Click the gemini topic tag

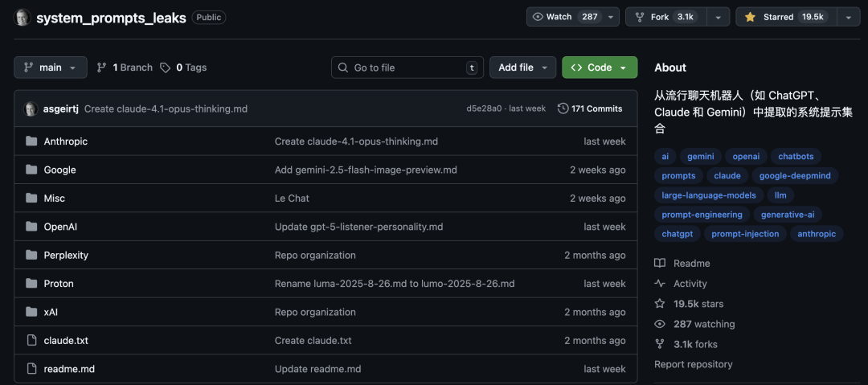(x=700, y=156)
